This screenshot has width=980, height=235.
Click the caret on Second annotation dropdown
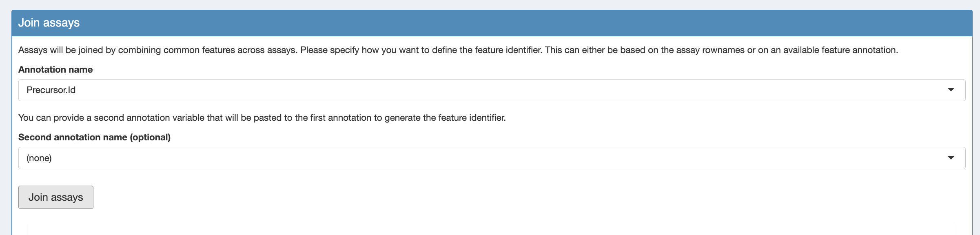951,158
